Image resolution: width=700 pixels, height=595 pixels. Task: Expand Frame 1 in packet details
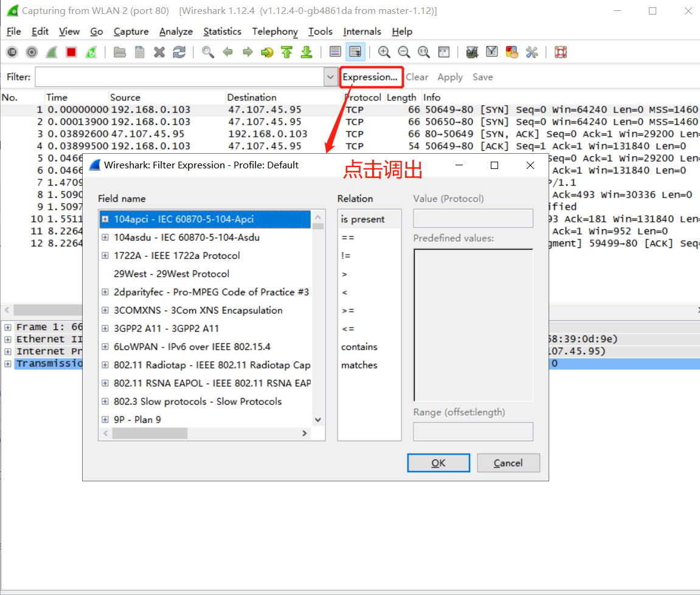point(7,328)
